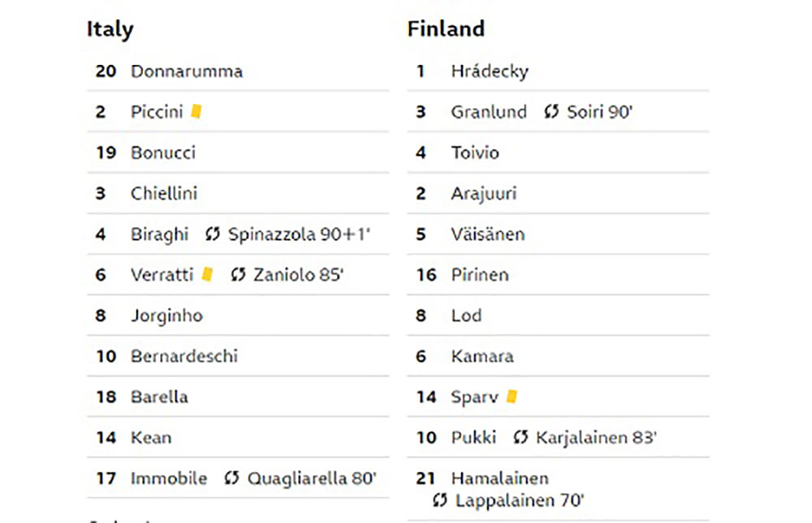Click substitution icon before Quagliarella 80'
This screenshot has width=812, height=523.
coord(231,478)
